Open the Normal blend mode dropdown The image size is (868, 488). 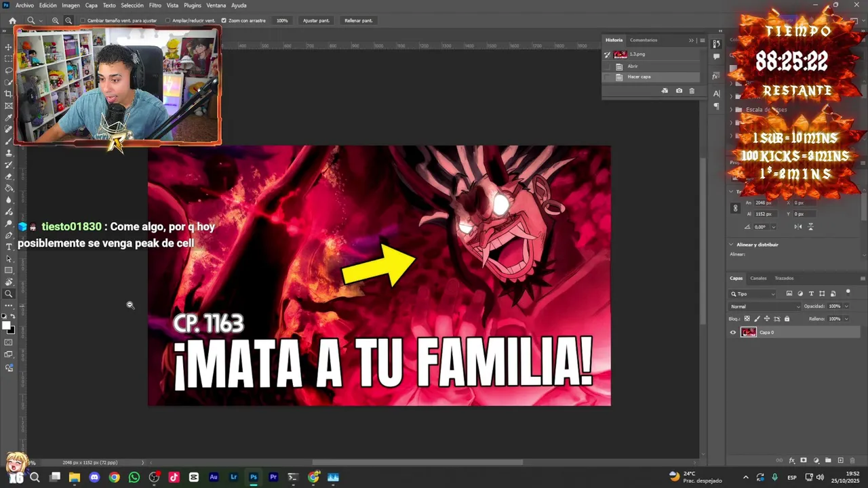[764, 306]
